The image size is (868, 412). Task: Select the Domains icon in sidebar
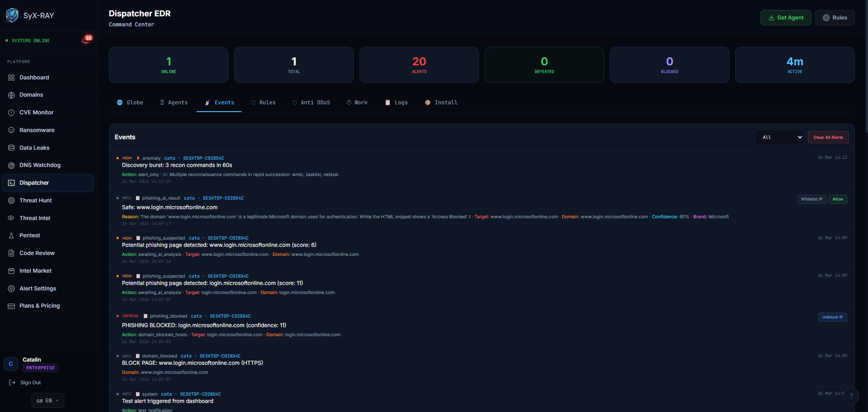31,95
